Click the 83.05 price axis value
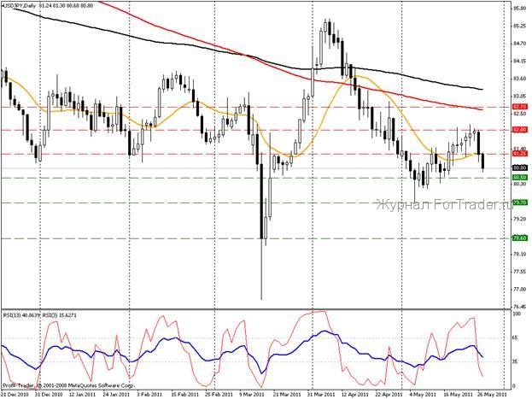 519,97
